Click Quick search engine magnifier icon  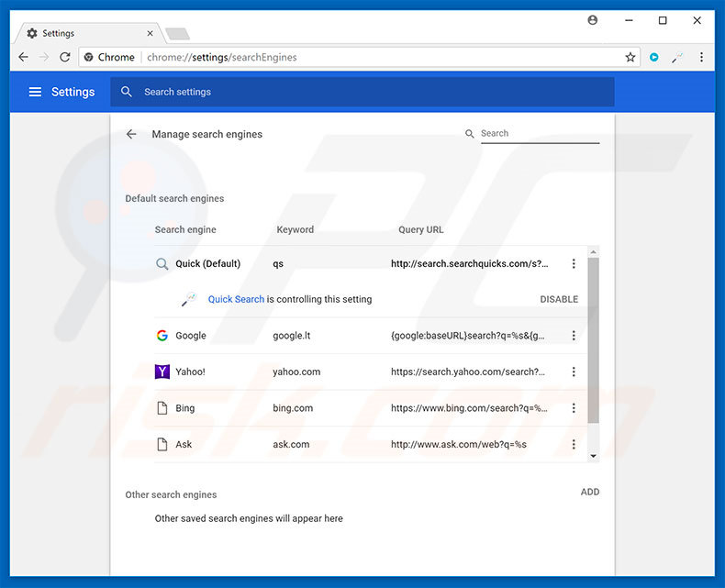162,264
